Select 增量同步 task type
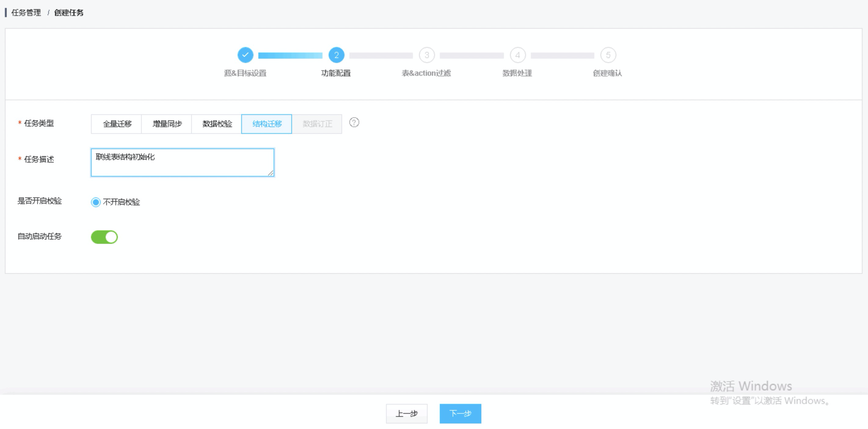Viewport: 868px width, 429px height. pyautogui.click(x=167, y=124)
